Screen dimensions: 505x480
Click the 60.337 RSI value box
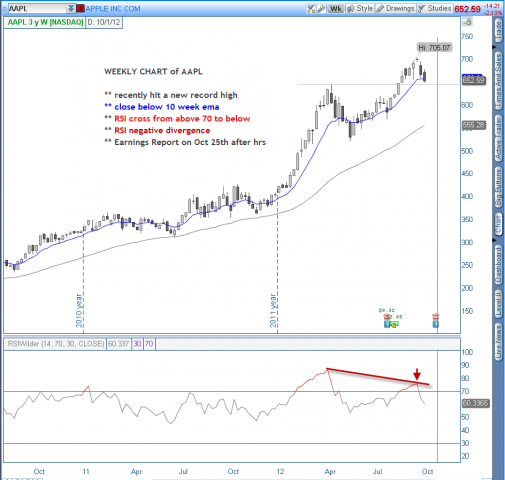point(118,344)
